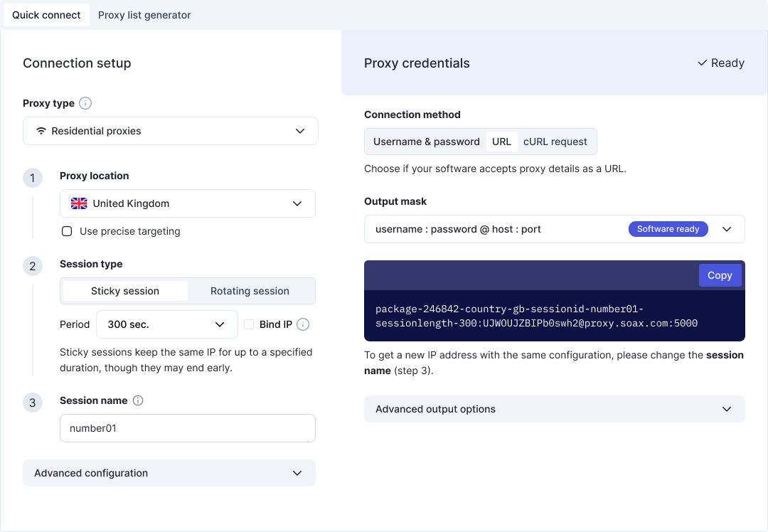Open the Output mask dropdown
768x532 pixels.
pos(727,229)
